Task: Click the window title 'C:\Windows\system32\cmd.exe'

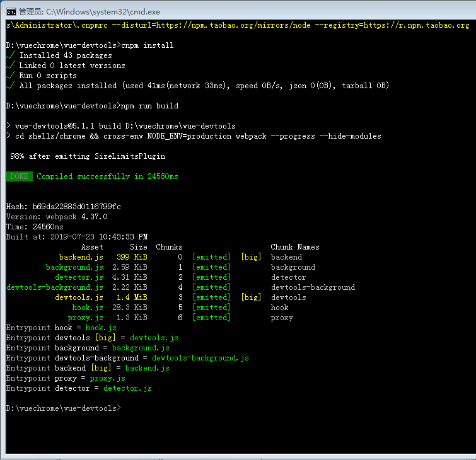Action: (103, 12)
